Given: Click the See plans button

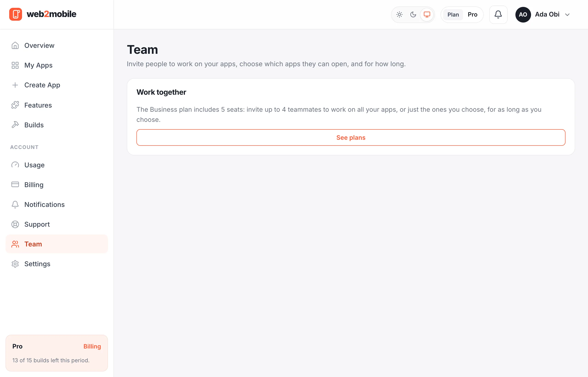Looking at the screenshot, I should (x=351, y=137).
